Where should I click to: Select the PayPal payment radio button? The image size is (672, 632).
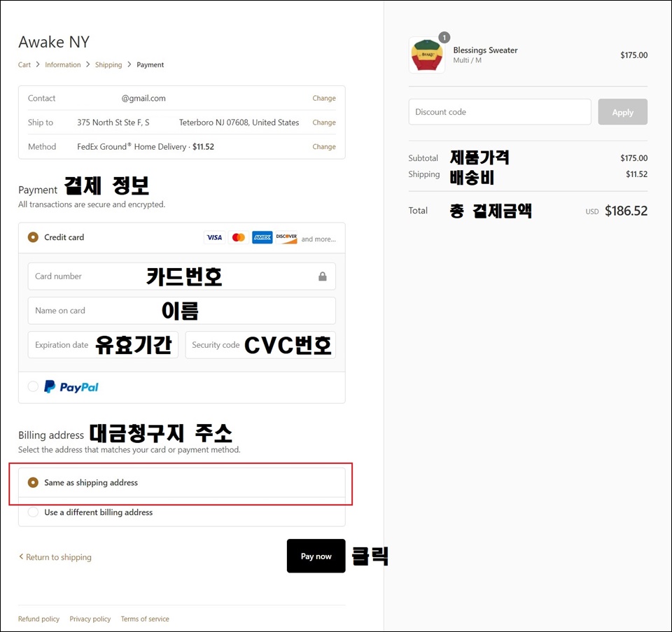33,386
